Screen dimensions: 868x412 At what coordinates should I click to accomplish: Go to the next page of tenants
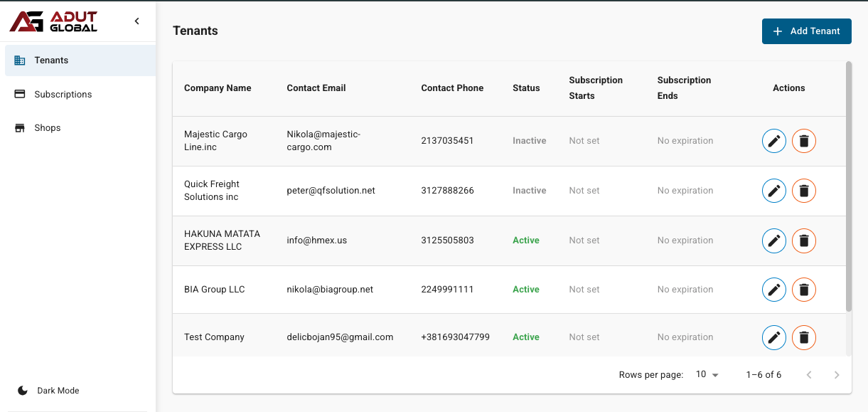click(x=837, y=375)
